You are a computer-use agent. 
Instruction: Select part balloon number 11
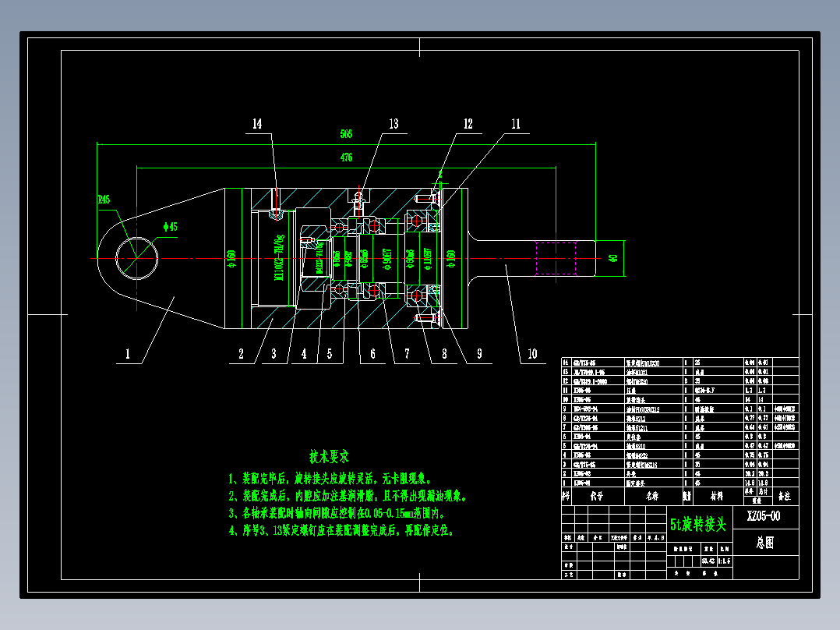click(516, 124)
